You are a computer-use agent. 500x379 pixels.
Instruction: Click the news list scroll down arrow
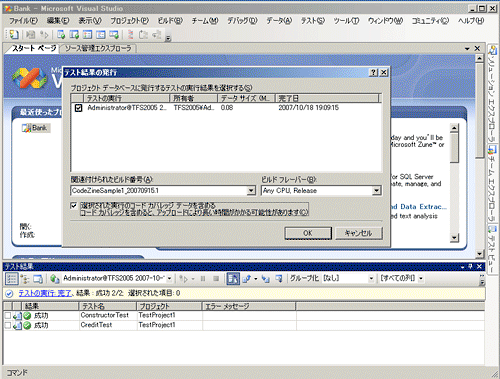coord(454,238)
